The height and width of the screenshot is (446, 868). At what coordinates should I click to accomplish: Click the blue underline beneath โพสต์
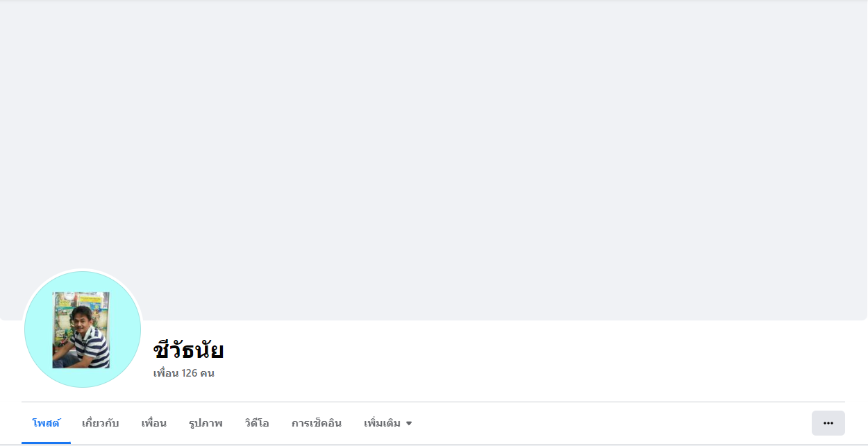pos(46,443)
